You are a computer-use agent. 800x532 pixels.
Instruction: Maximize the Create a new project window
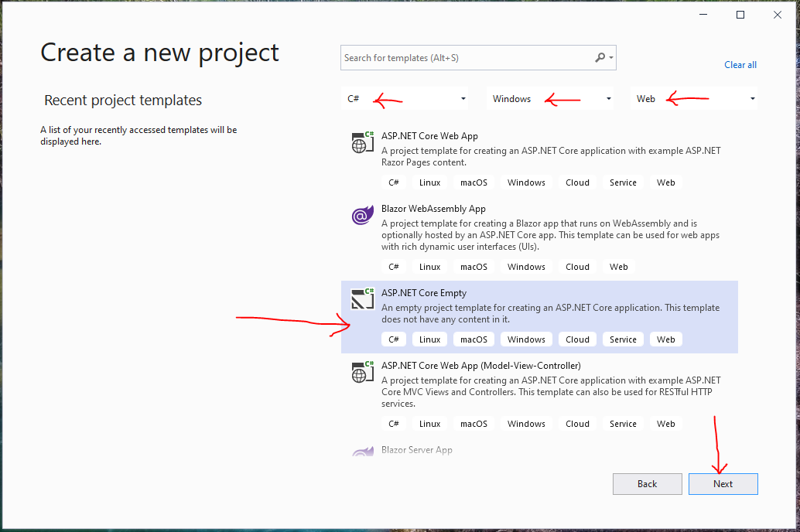click(x=740, y=15)
